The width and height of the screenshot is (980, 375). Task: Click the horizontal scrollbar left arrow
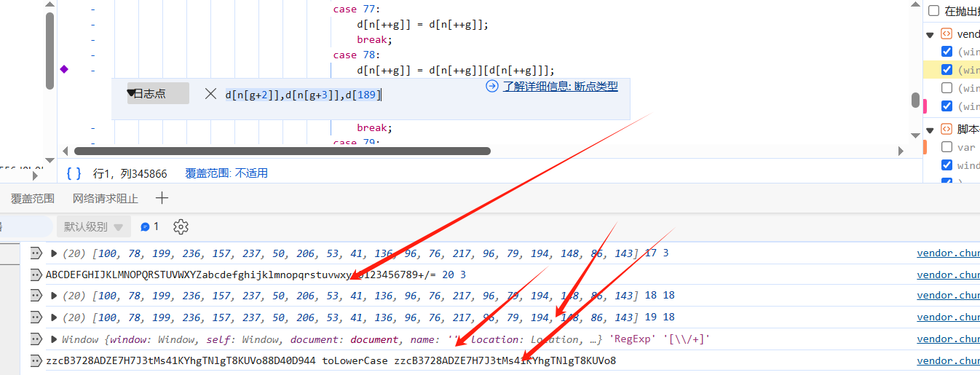(66, 151)
